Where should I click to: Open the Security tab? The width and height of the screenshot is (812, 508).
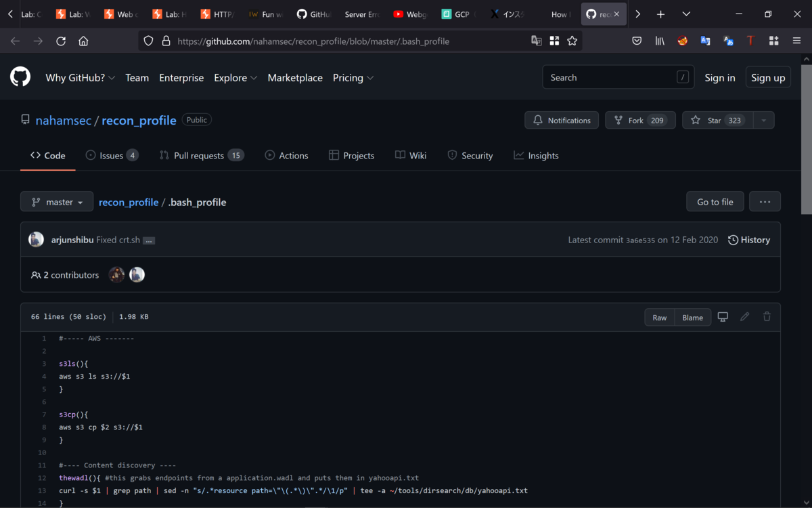(470, 155)
